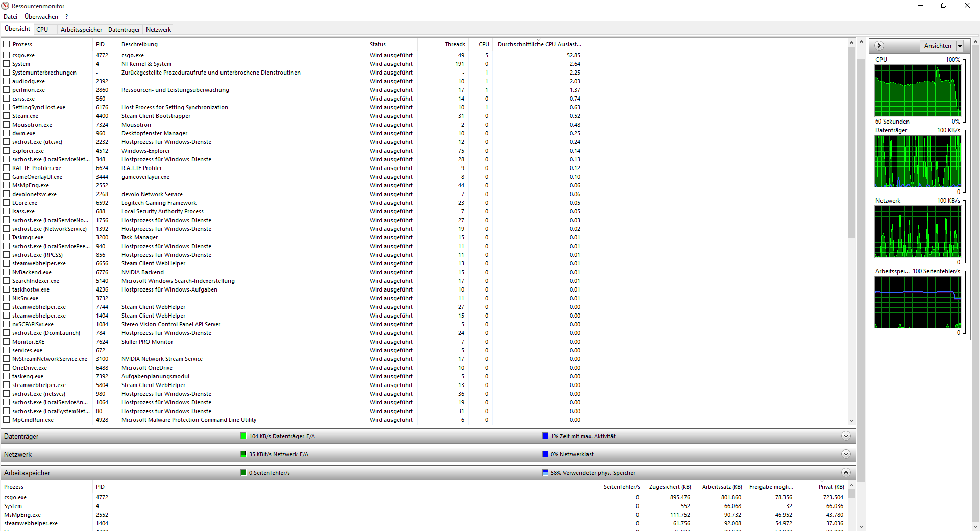Check the perfmon.exe checkbox
This screenshot has width=980, height=531.
click(7, 90)
